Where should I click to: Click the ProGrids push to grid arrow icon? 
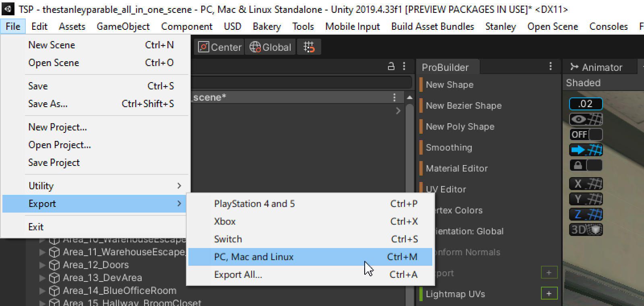(x=586, y=150)
